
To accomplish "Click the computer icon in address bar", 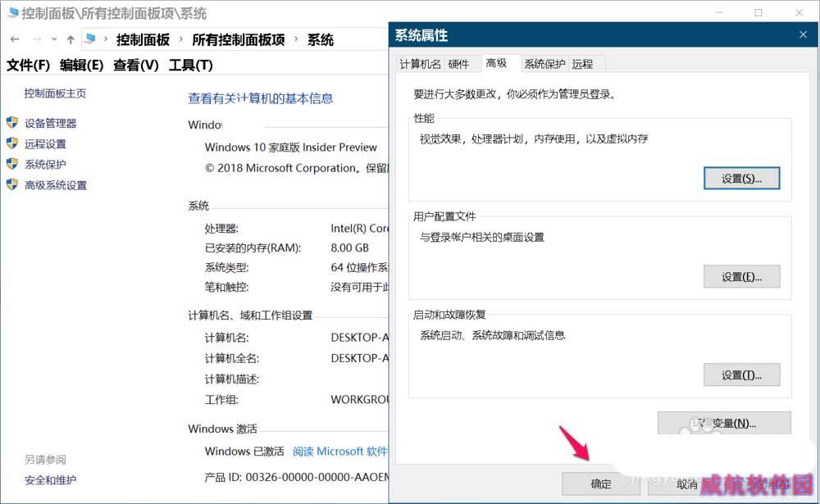I will (90, 39).
